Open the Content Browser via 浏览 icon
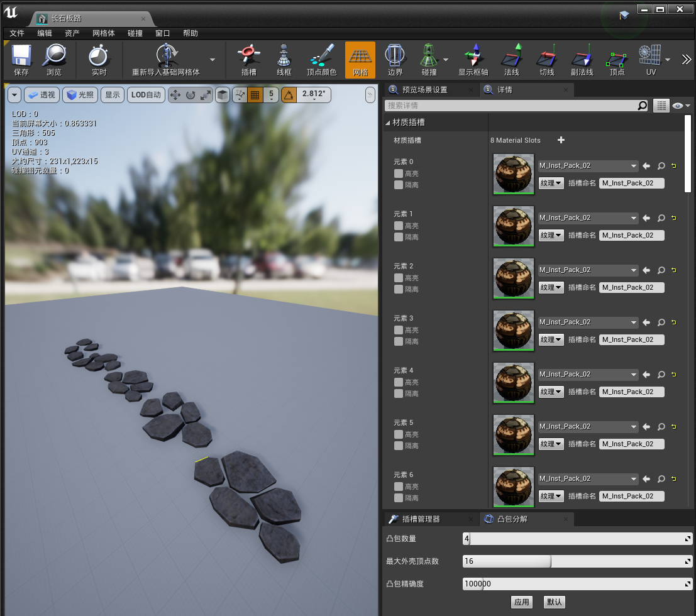This screenshot has width=696, height=616. coord(54,60)
